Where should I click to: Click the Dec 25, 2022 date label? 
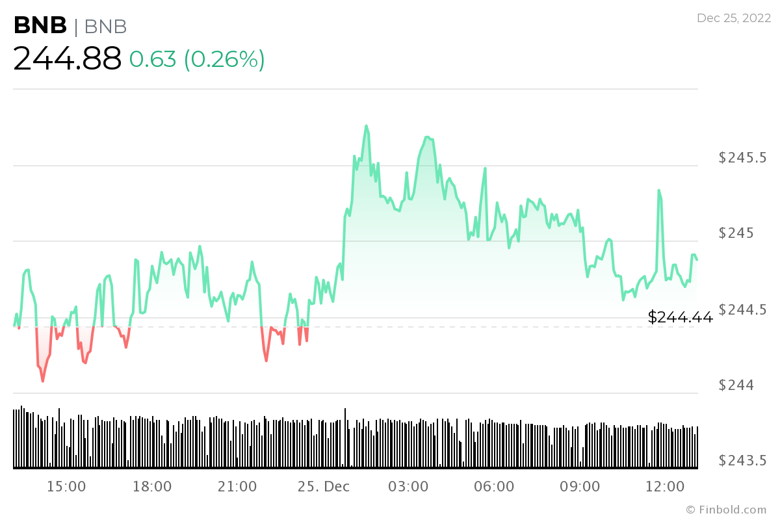click(x=734, y=18)
